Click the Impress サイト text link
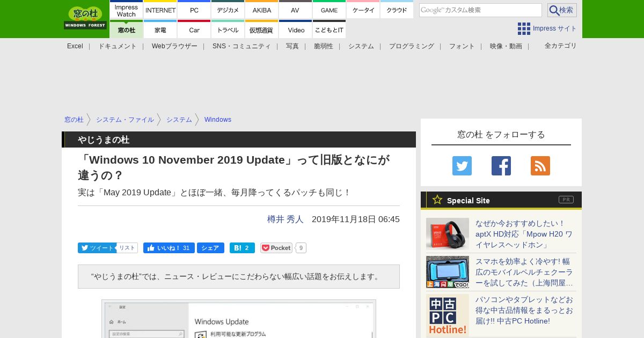644x338 pixels. [555, 28]
